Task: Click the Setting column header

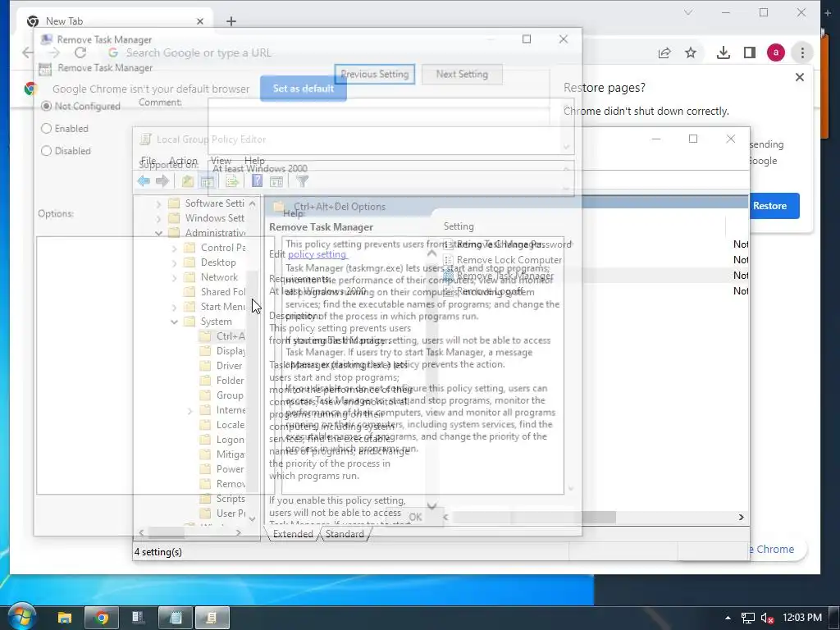Action: pos(459,226)
